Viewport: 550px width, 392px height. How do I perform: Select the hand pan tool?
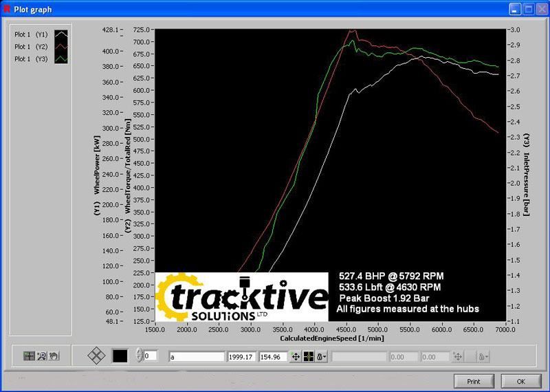pyautogui.click(x=54, y=356)
